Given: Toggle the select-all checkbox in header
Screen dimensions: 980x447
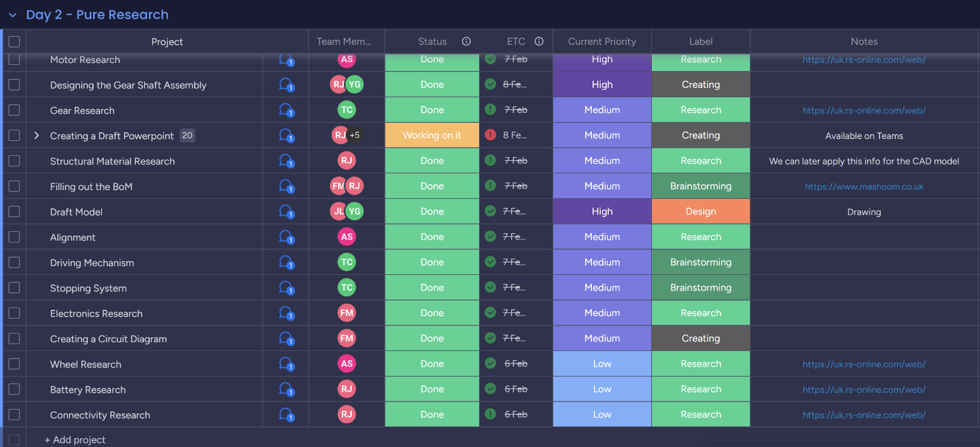Looking at the screenshot, I should (x=14, y=42).
